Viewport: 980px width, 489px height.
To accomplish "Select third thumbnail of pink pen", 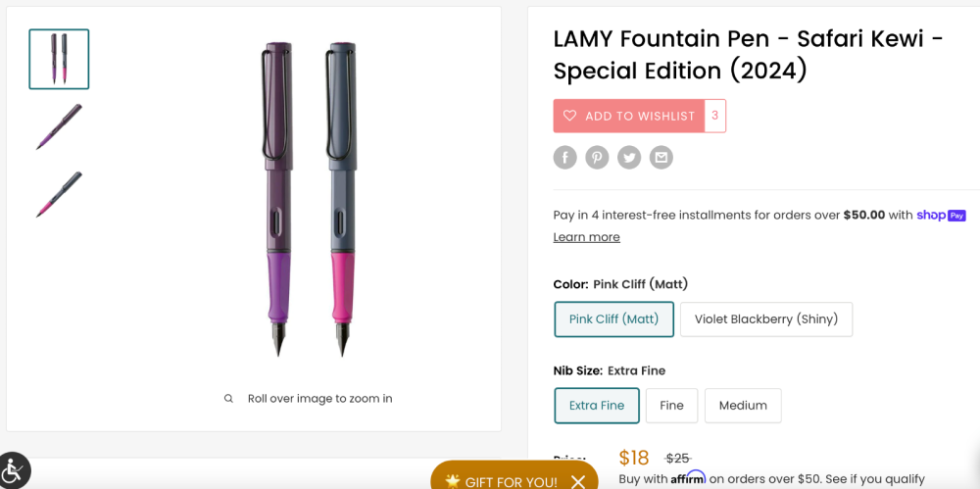I will click(x=59, y=194).
